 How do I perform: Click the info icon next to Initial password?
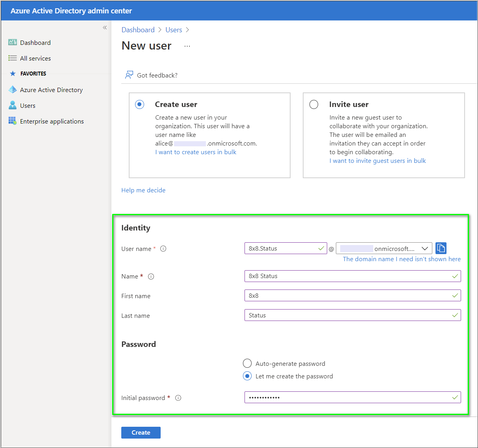(x=178, y=398)
